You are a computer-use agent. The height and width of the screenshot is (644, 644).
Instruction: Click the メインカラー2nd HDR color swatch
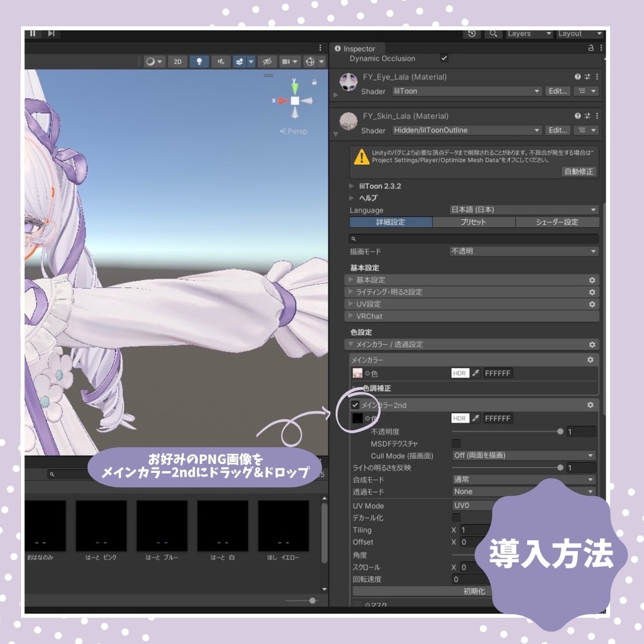click(x=460, y=418)
